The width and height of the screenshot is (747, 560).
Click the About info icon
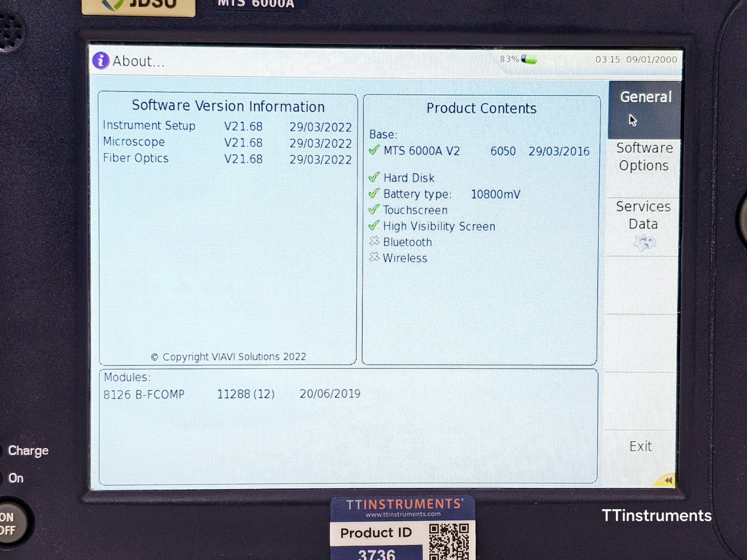point(101,61)
